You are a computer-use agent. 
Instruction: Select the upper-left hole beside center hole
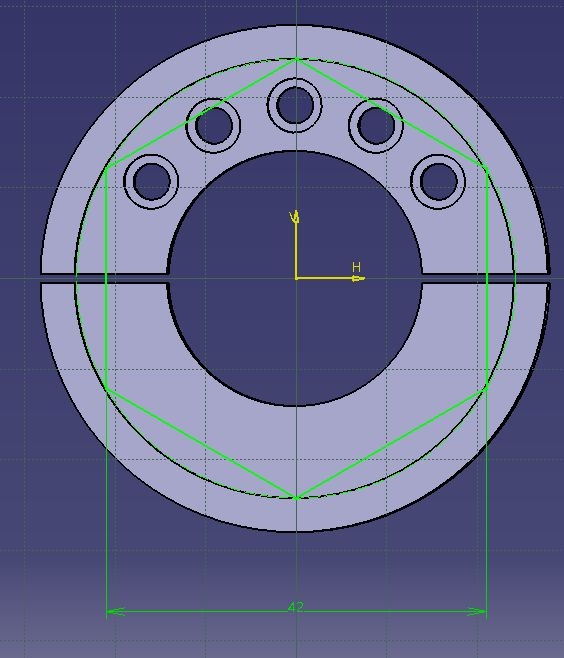pos(213,125)
